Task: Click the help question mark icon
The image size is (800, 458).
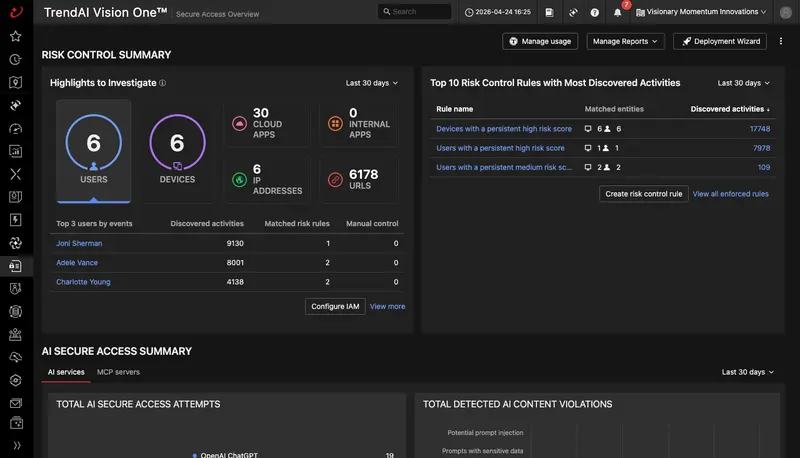Action: click(x=594, y=12)
